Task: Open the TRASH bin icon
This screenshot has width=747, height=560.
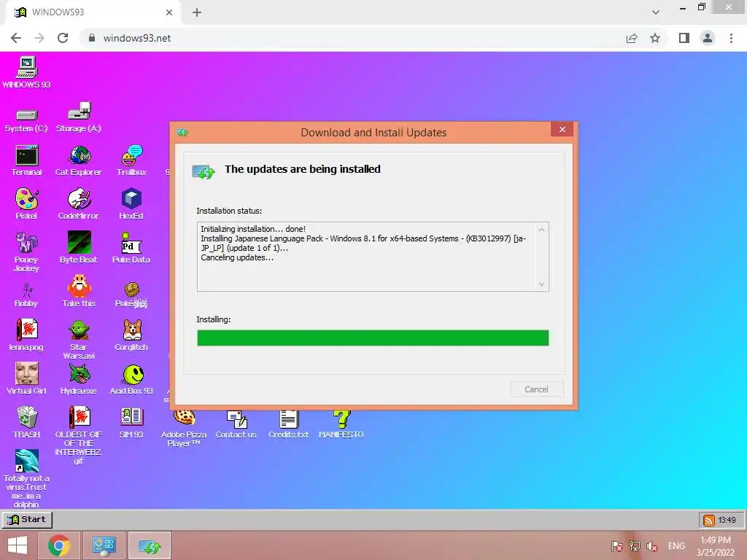Action: point(27,423)
